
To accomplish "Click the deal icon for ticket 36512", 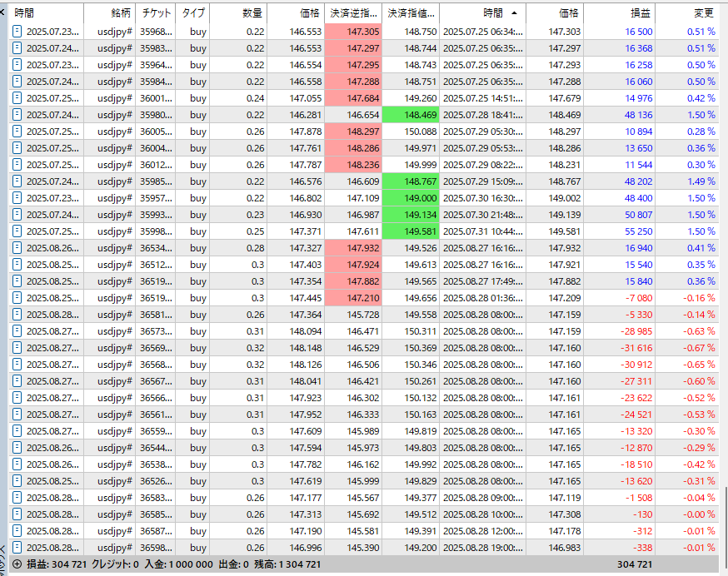I will 17,265.
